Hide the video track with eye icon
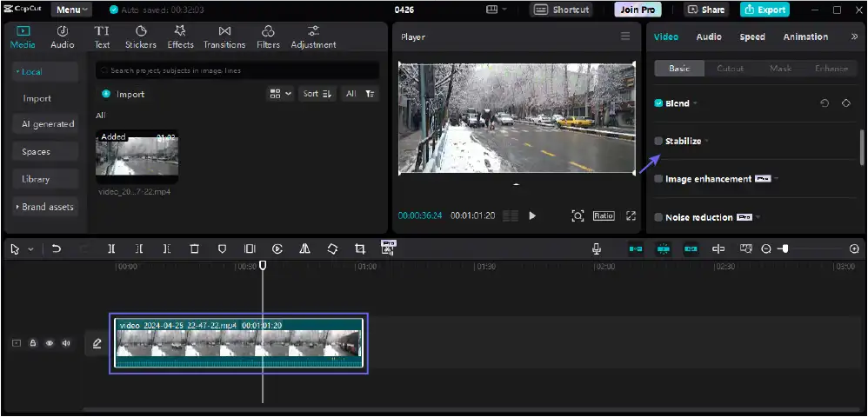The height and width of the screenshot is (417, 868). pyautogui.click(x=50, y=343)
